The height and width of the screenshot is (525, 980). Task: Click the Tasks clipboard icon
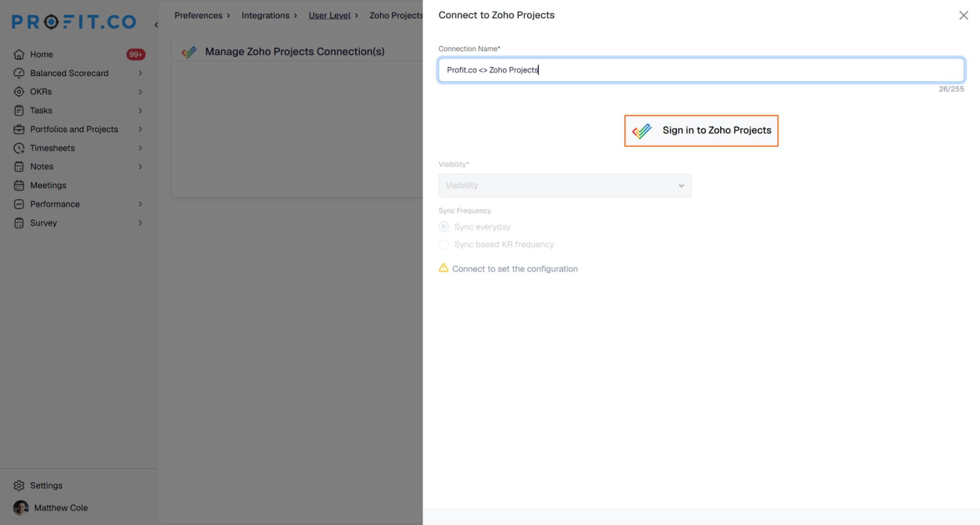(x=19, y=110)
